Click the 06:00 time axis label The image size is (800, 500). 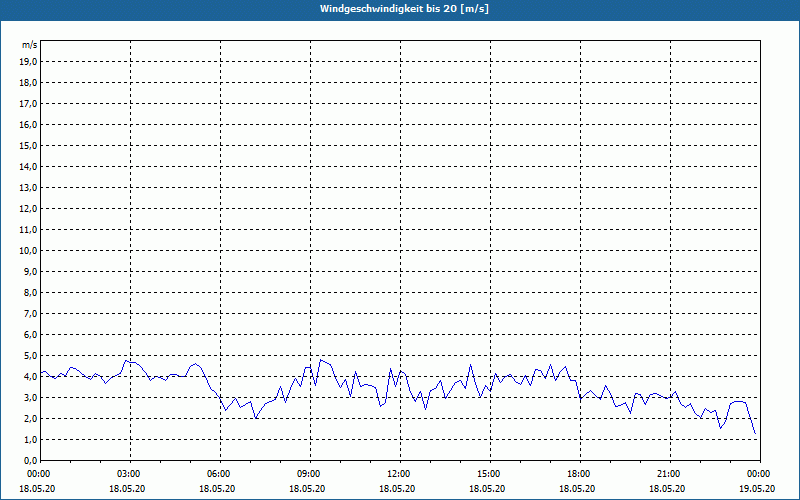pyautogui.click(x=220, y=474)
